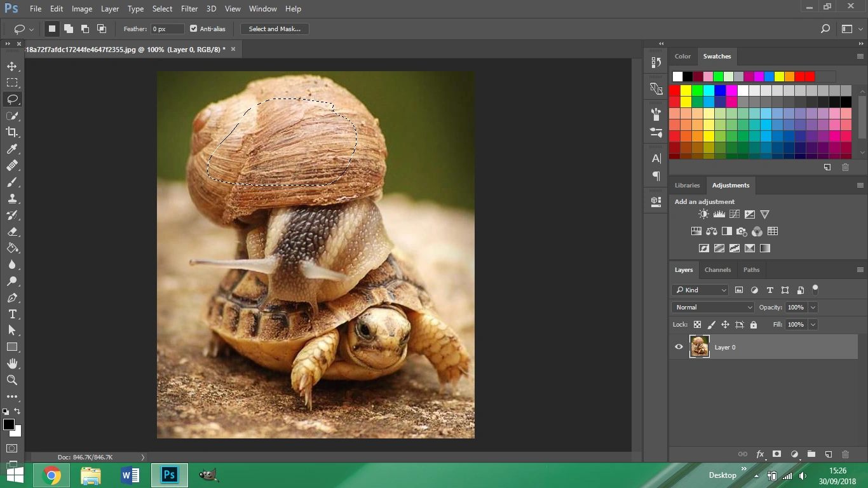Select the Crop tool
This screenshot has height=488, width=868.
(12, 132)
